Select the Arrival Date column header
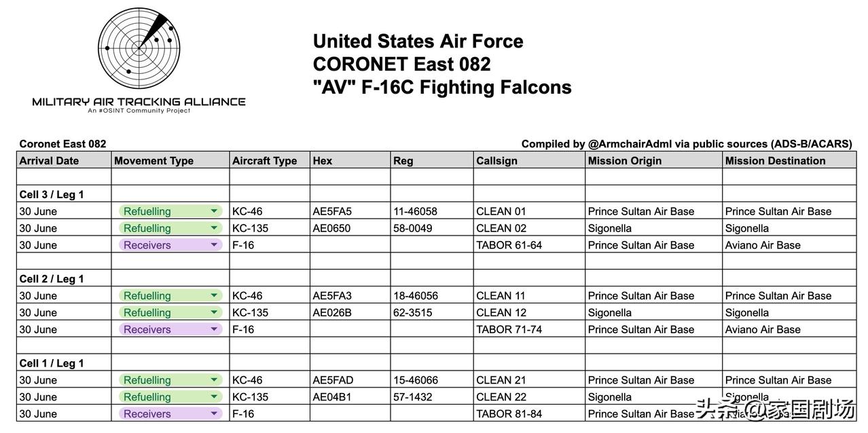Image resolution: width=868 pixels, height=433 pixels. click(65, 160)
